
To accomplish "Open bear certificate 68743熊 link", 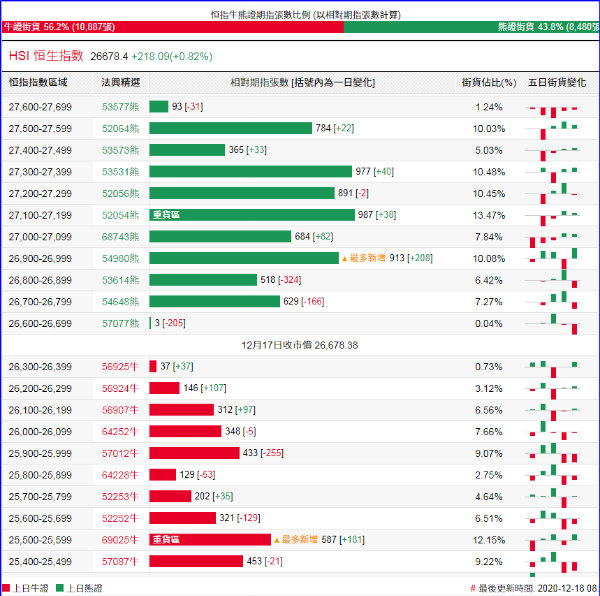I will 120,237.
